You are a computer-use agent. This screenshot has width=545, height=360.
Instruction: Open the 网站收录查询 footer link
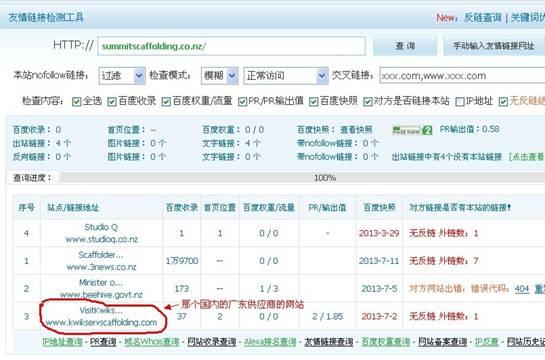coord(212,342)
